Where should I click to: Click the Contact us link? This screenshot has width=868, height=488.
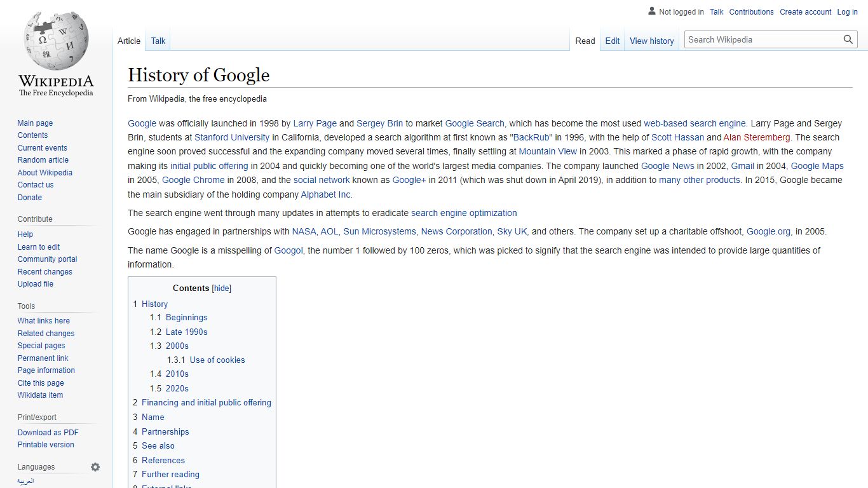pyautogui.click(x=36, y=185)
